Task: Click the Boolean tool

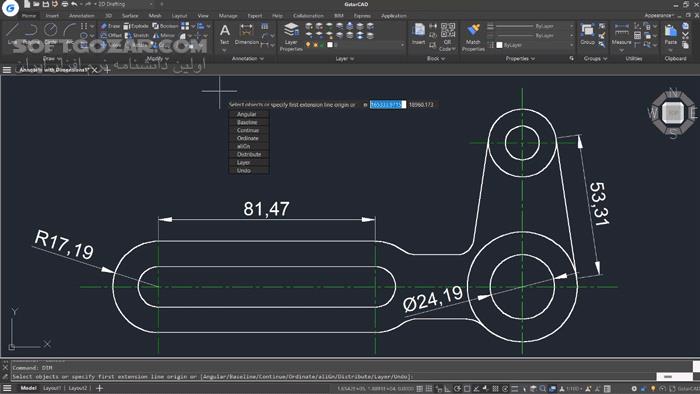Action: (x=165, y=26)
